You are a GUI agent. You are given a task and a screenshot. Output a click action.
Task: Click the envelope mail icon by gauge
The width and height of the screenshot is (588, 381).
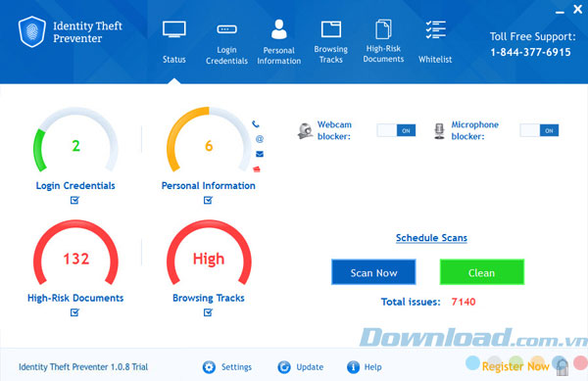pyautogui.click(x=260, y=154)
